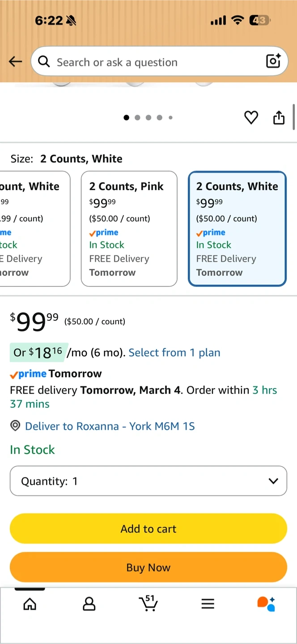Select the 2 Counts, White option
Screen dimensions: 297x644
(237, 229)
